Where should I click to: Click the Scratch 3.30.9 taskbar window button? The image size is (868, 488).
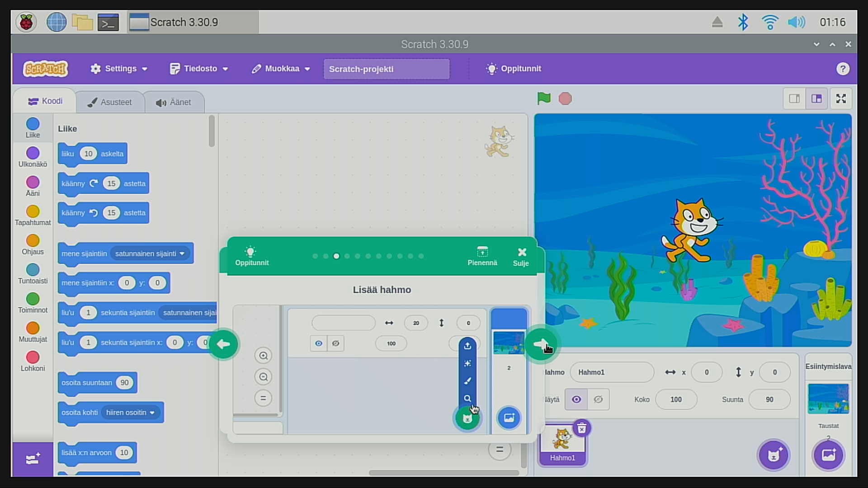click(193, 22)
